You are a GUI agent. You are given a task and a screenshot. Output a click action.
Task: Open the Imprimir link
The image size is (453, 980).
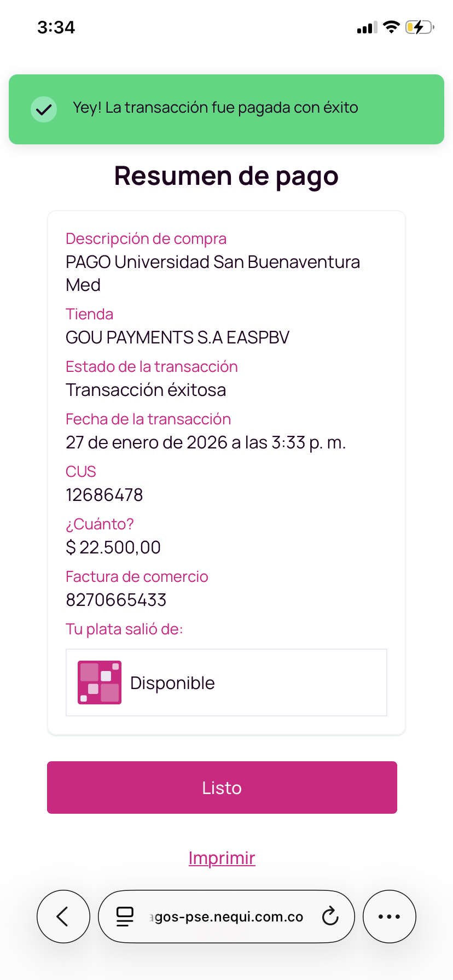point(222,858)
